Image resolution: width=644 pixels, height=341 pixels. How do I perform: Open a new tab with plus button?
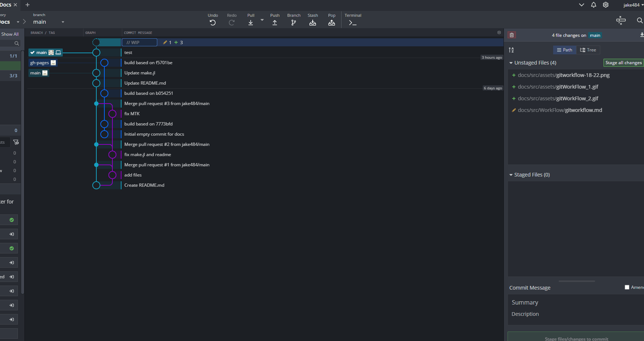click(x=27, y=5)
